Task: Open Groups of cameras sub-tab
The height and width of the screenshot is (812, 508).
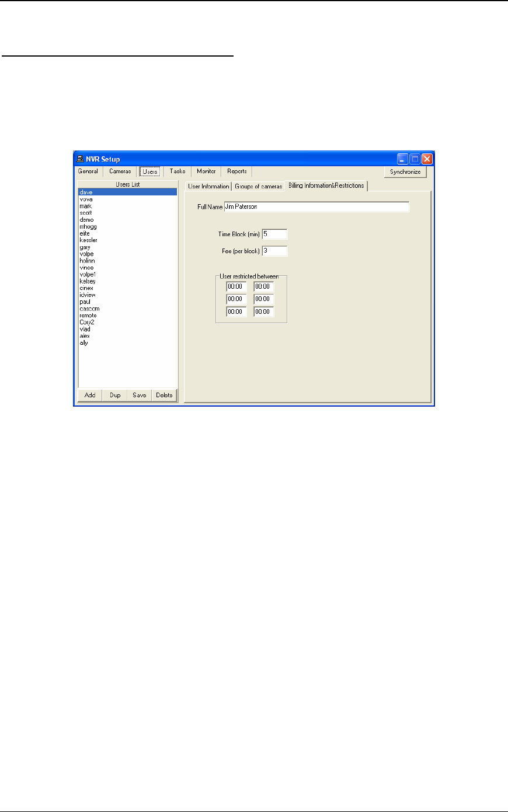Action: click(258, 187)
